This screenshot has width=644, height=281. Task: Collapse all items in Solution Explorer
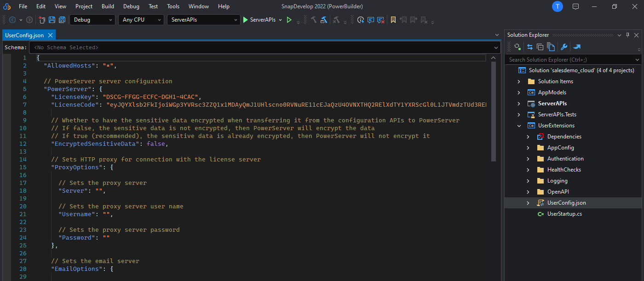tap(540, 46)
